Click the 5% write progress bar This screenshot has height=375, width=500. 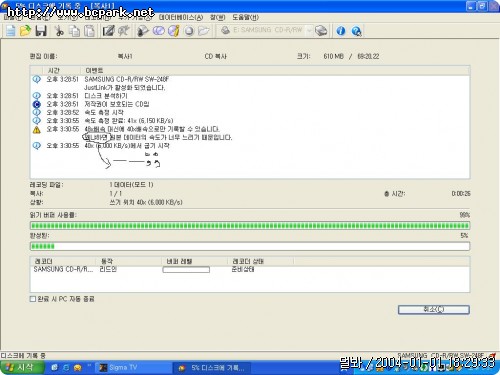250,246
